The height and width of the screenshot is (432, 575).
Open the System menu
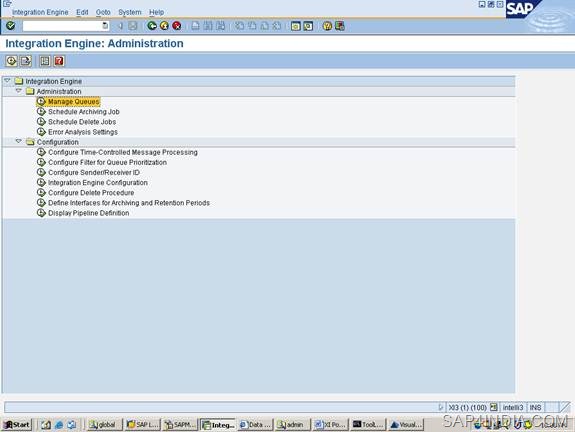coord(129,12)
